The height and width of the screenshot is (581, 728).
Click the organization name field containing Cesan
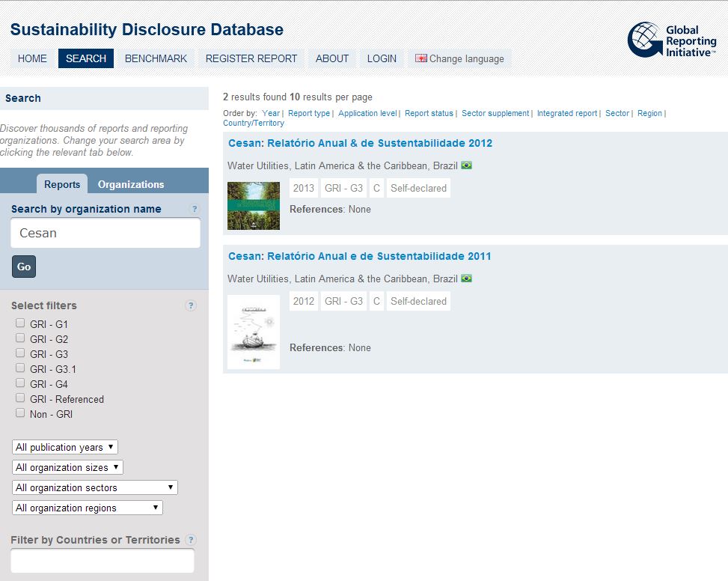(105, 233)
